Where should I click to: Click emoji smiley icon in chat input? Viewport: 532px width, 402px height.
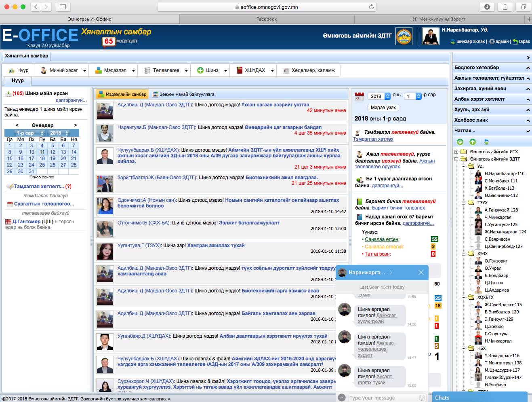tap(422, 398)
